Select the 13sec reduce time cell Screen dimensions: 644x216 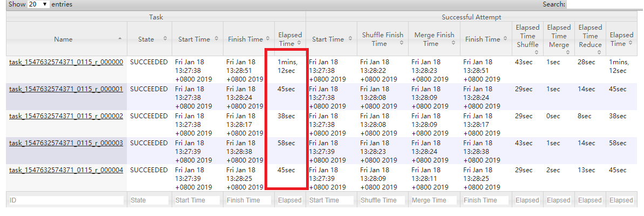click(586, 170)
